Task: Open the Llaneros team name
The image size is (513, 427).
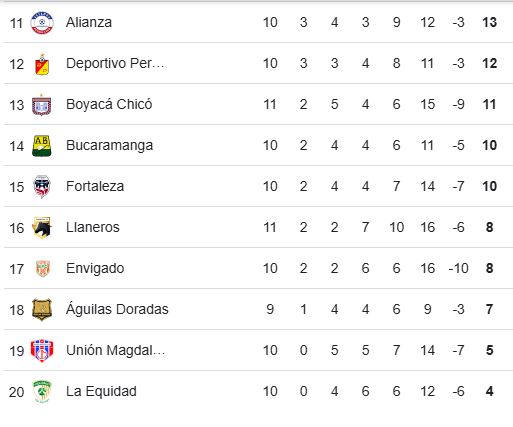Action: click(x=93, y=227)
